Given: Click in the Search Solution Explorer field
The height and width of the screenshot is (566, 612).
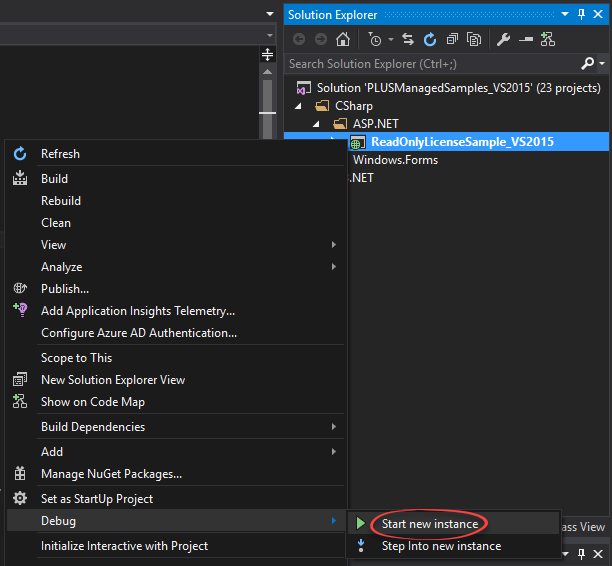Looking at the screenshot, I should pyautogui.click(x=432, y=64).
